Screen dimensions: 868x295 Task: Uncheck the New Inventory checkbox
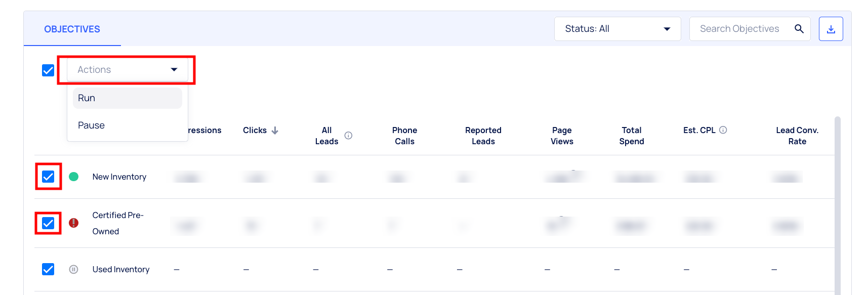click(x=48, y=177)
